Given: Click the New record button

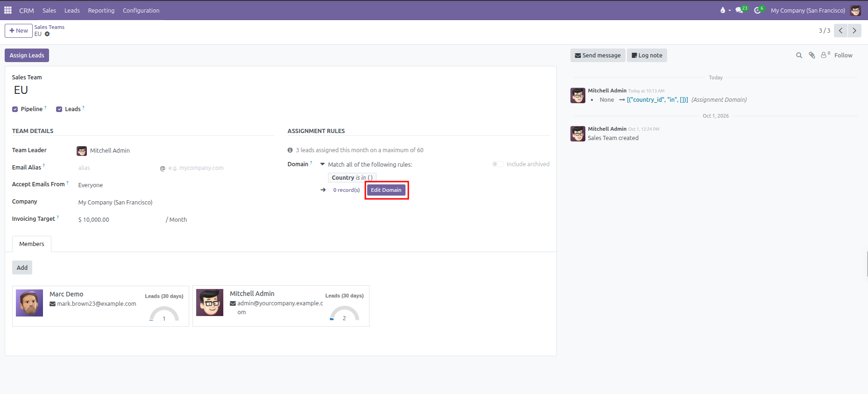Looking at the screenshot, I should 19,31.
